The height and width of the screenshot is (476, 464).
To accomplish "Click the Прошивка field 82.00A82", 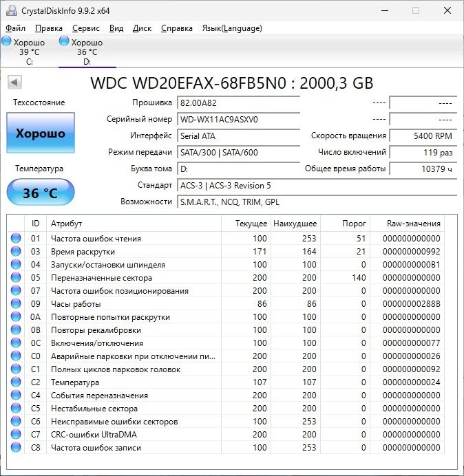I will [238, 102].
